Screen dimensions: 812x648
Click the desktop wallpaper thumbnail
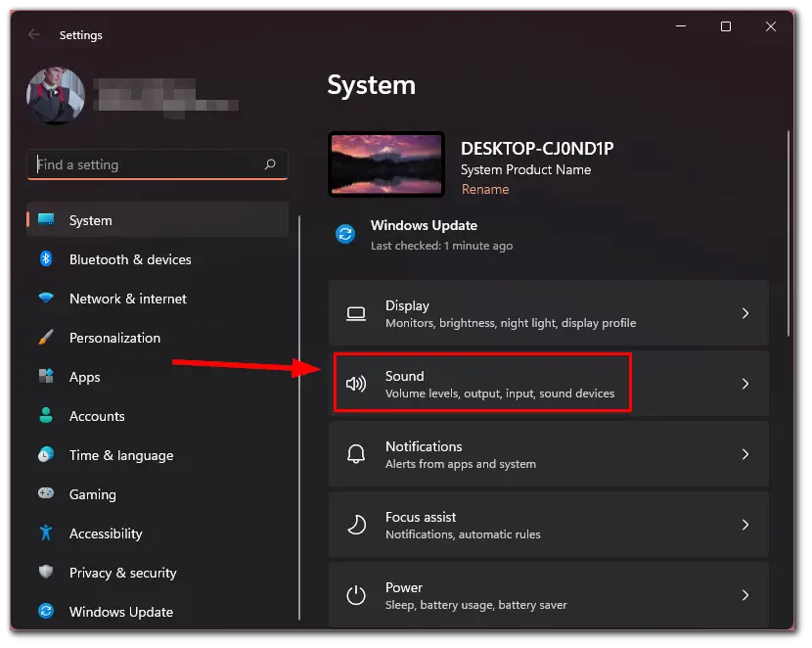coord(386,164)
